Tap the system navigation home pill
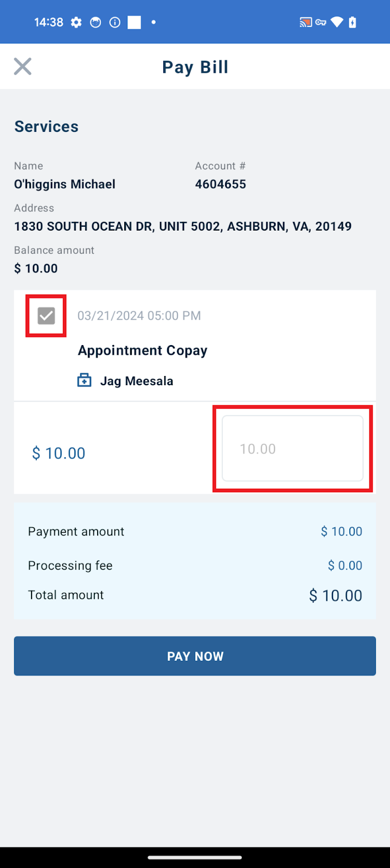390x868 pixels. tap(195, 858)
